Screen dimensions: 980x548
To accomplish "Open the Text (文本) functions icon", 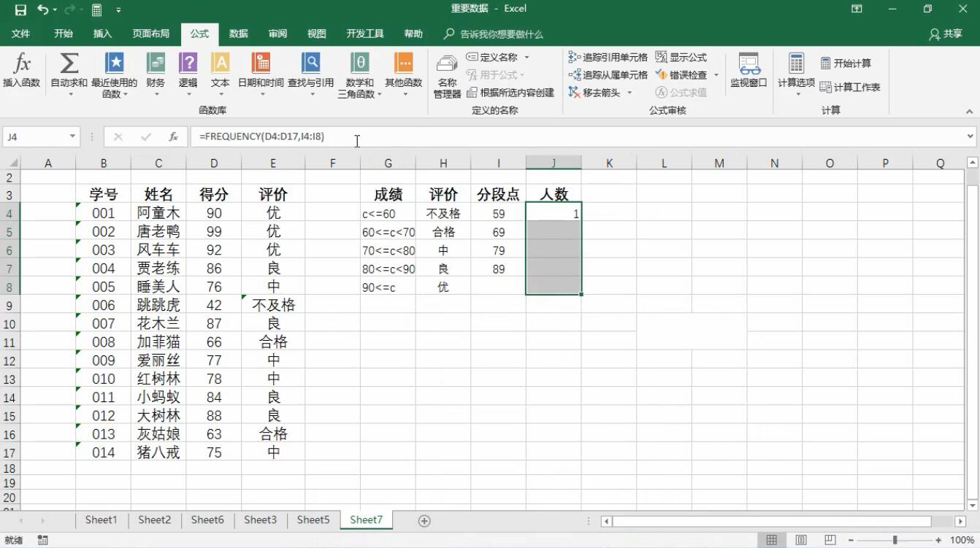I will pos(220,63).
